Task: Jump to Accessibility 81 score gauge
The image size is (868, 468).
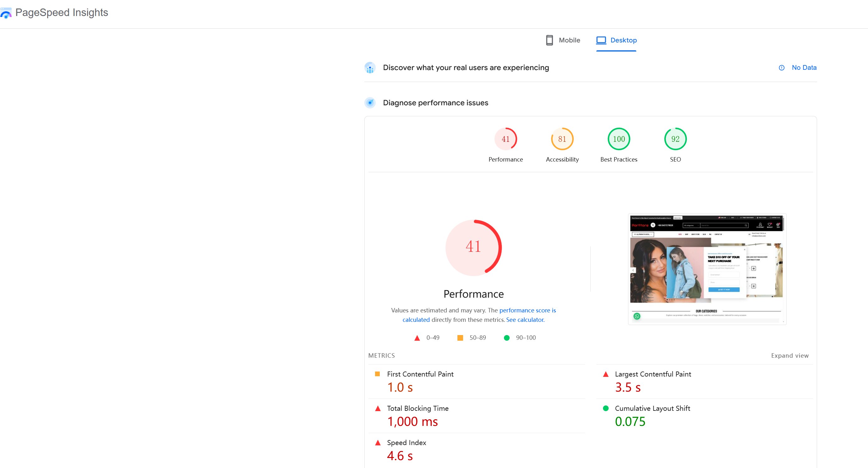Action: click(562, 139)
